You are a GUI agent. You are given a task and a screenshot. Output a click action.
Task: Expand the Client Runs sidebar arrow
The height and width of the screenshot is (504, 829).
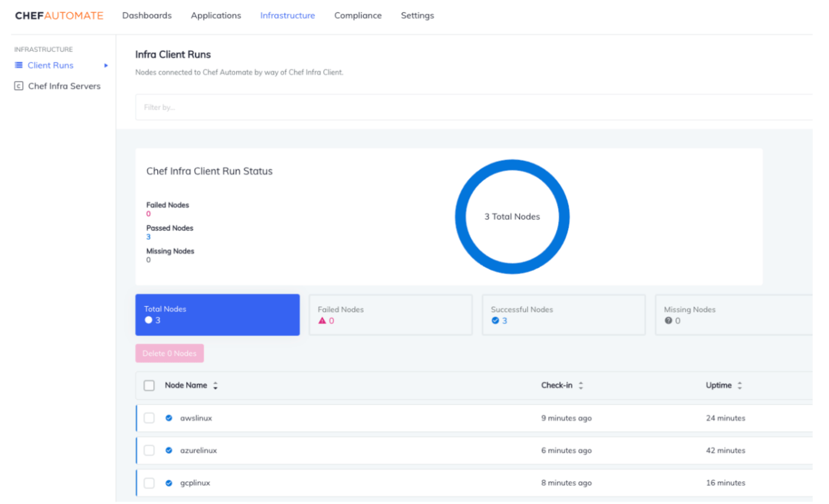pos(106,65)
